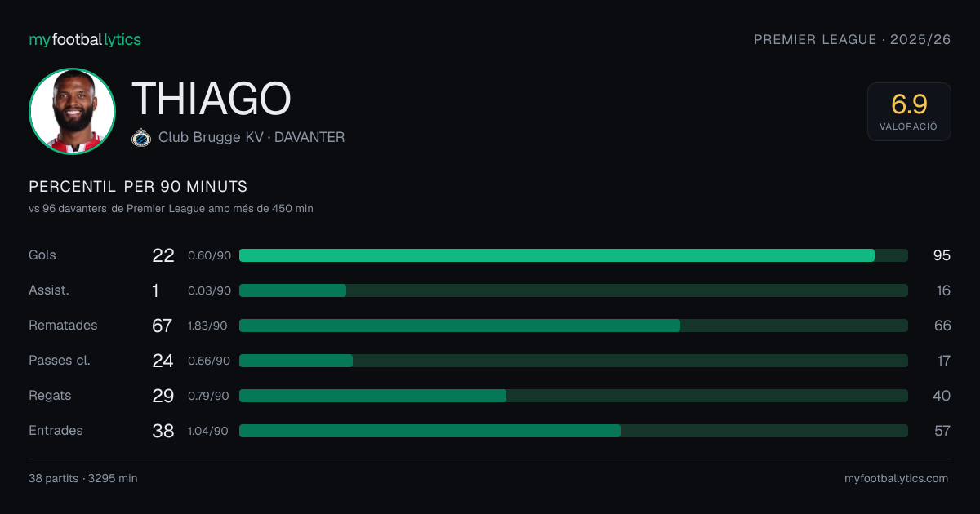980x514 pixels.
Task: Click the Club Brugge KV crest icon
Action: point(141,138)
